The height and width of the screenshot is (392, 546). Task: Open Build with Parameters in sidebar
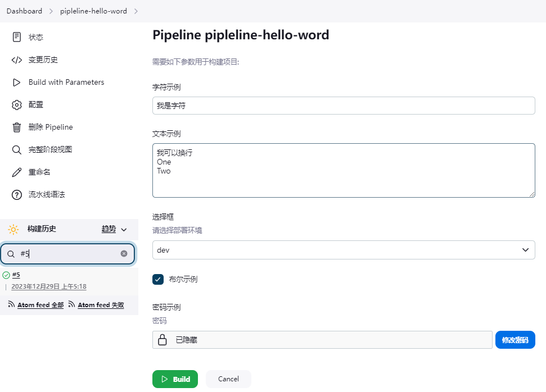[x=66, y=82]
